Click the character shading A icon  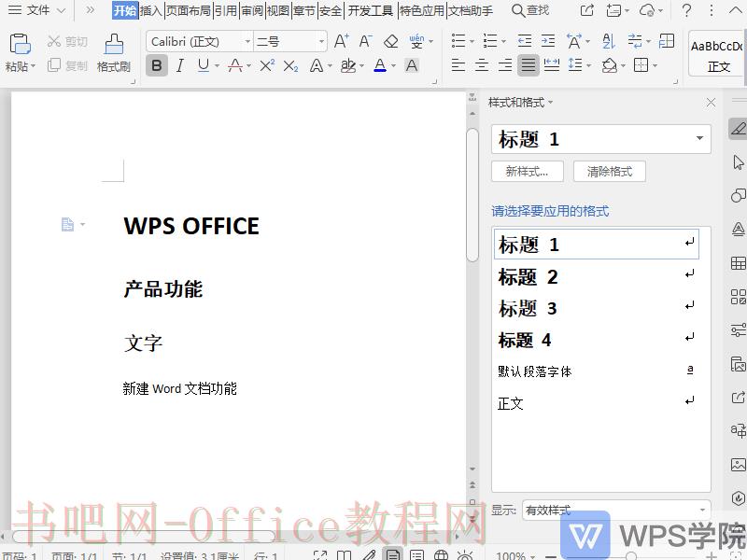[x=412, y=65]
